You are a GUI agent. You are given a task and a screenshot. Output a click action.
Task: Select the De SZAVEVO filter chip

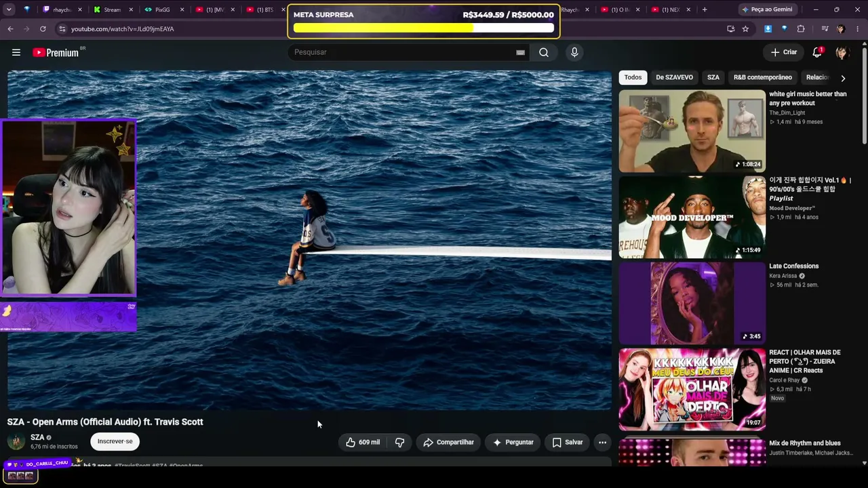point(674,77)
